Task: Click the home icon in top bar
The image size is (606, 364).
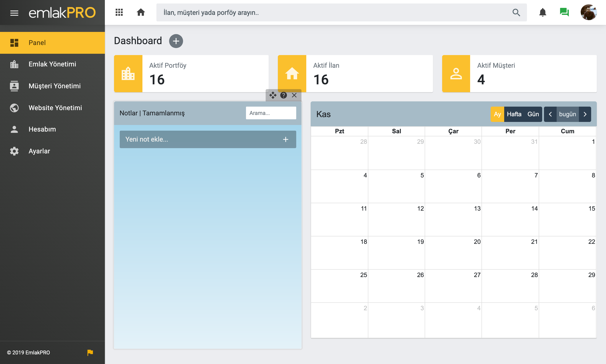Action: pos(141,12)
